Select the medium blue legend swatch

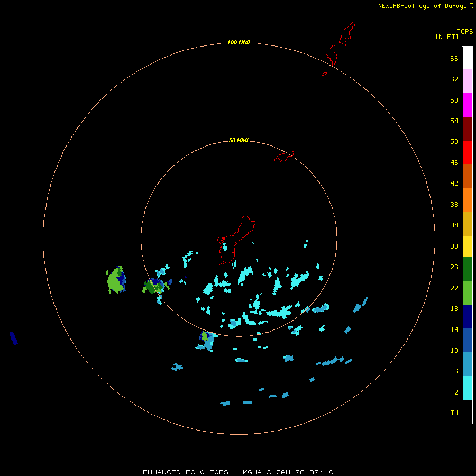tap(467, 340)
